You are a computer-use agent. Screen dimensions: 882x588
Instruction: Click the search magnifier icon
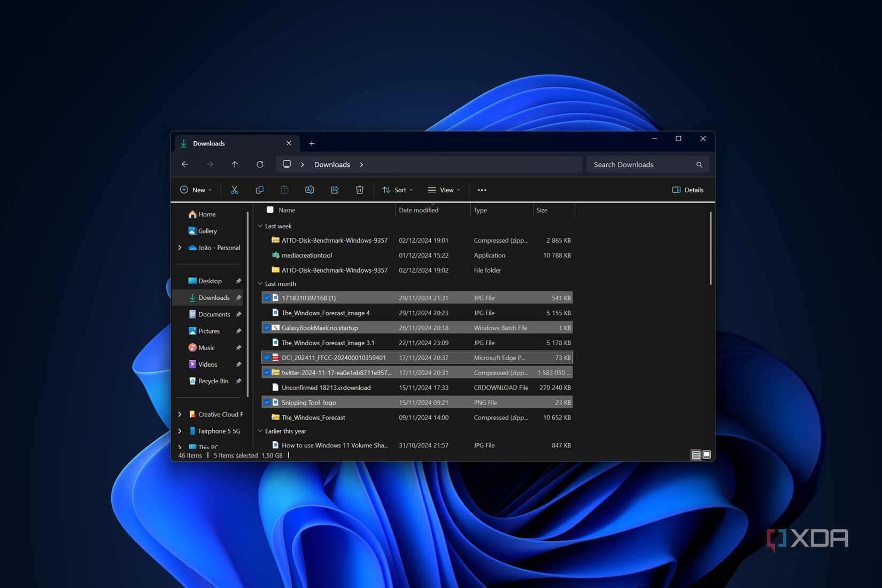click(699, 165)
